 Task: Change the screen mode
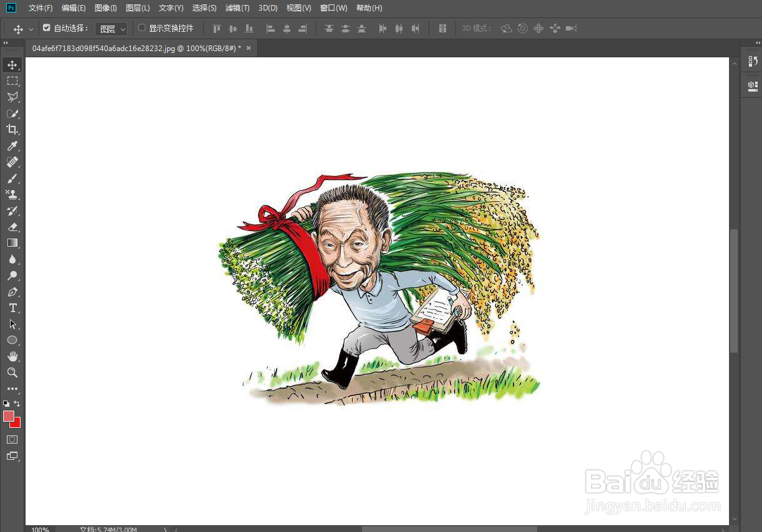[x=12, y=455]
